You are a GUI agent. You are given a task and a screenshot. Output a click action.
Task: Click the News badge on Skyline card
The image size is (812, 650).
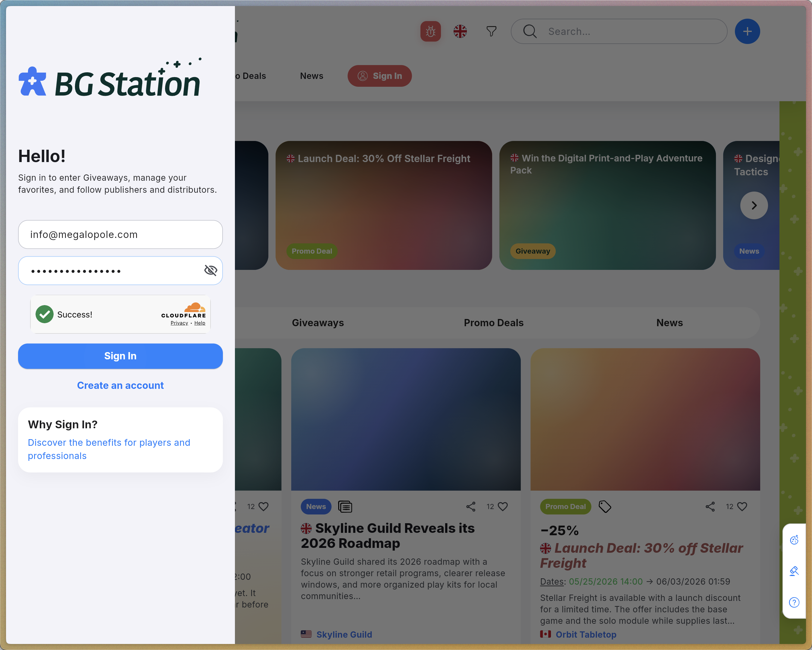316,507
